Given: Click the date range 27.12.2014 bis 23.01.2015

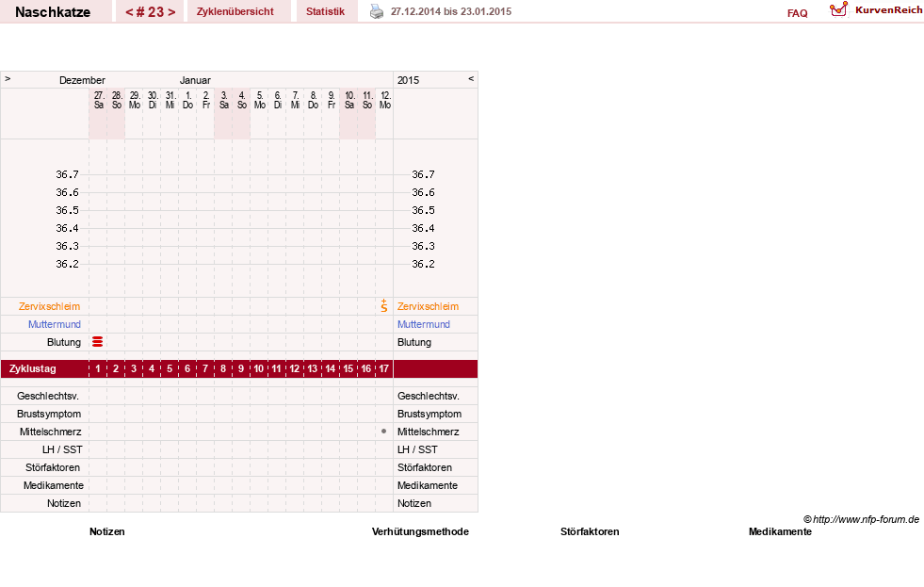Looking at the screenshot, I should coord(451,11).
